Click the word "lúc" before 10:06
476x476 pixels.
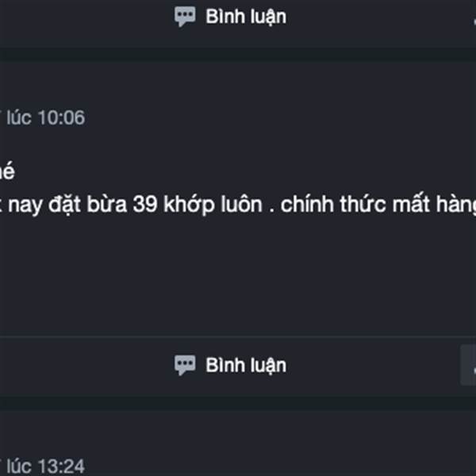(x=19, y=117)
